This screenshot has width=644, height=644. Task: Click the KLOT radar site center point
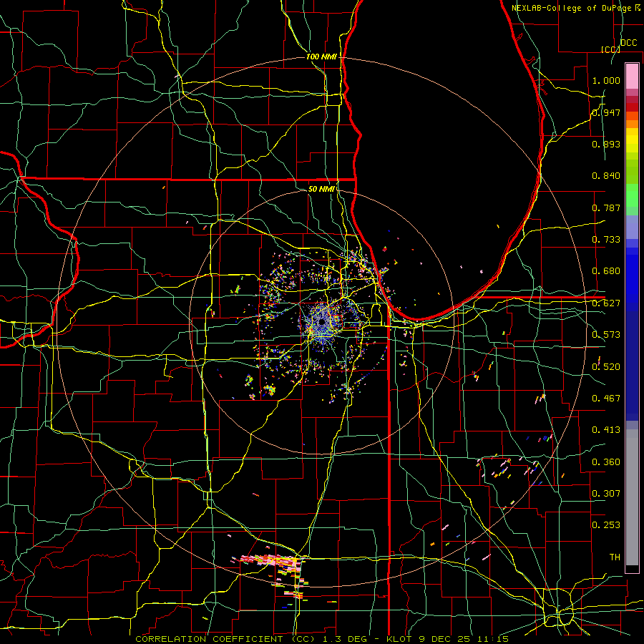coord(321,323)
